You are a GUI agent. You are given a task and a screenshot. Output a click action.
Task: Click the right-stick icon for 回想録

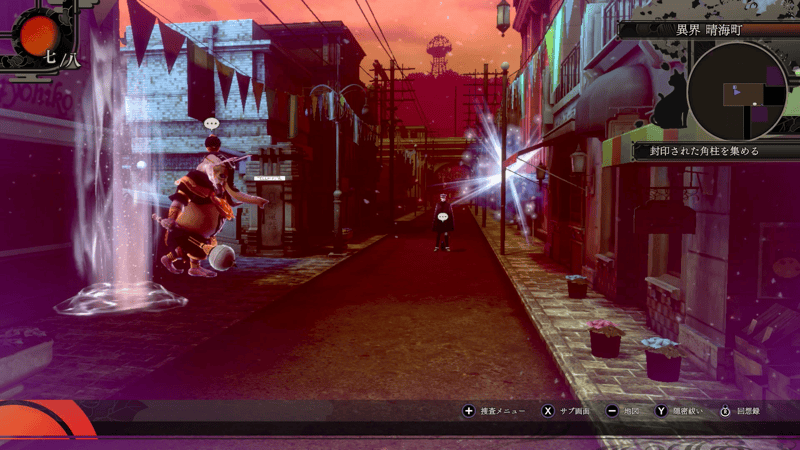pyautogui.click(x=726, y=411)
